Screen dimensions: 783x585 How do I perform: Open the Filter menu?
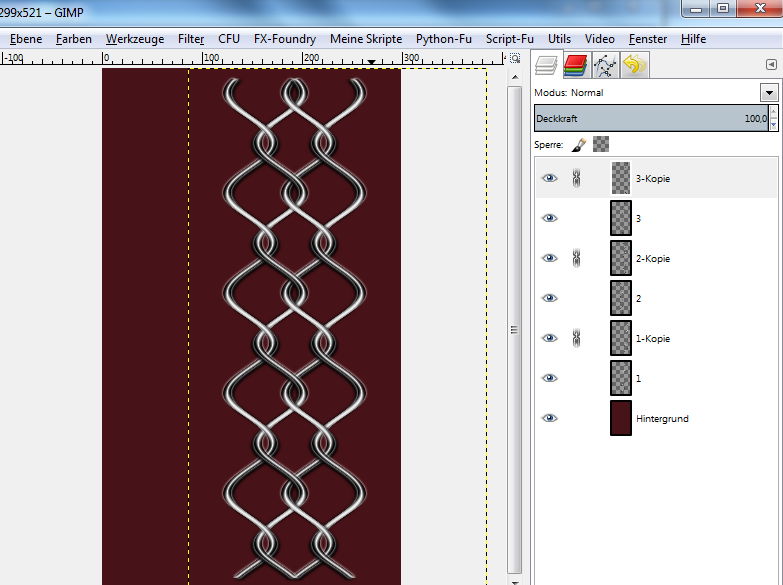191,39
